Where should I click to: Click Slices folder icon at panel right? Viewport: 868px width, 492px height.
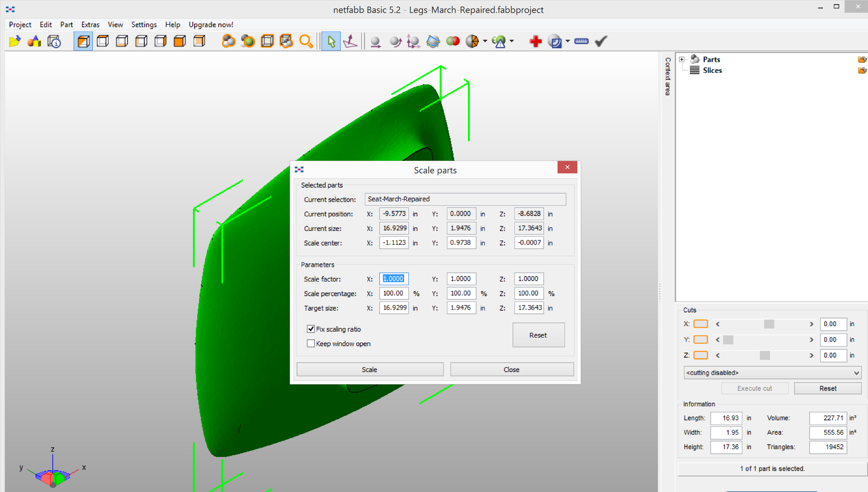coord(862,71)
